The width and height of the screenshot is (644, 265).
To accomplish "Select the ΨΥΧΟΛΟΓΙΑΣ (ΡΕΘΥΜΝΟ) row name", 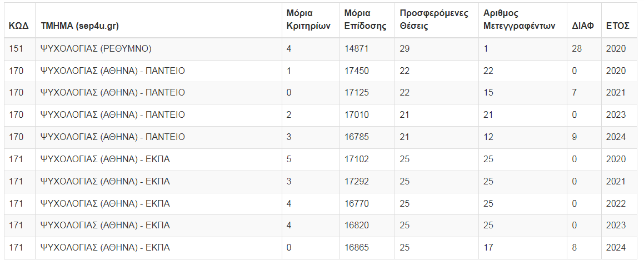I will (96, 49).
